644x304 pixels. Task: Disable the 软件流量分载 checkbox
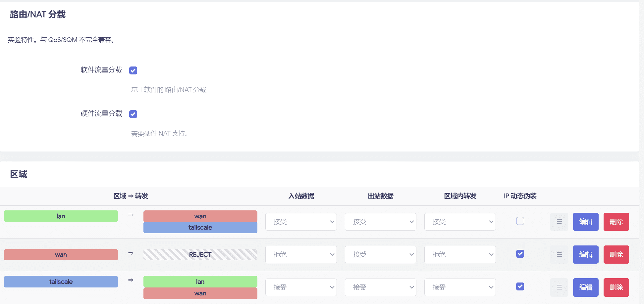[x=133, y=70]
